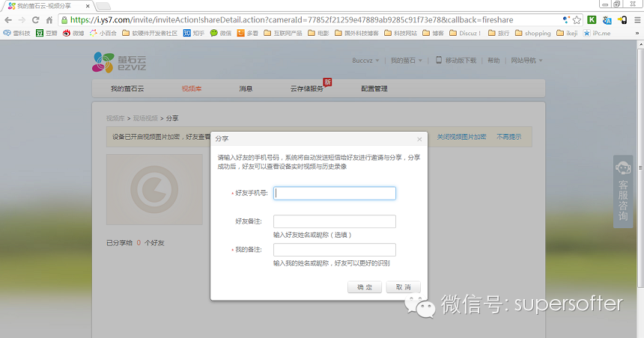Reload the page with the refresh icon
The height and width of the screenshot is (338, 644).
click(36, 19)
